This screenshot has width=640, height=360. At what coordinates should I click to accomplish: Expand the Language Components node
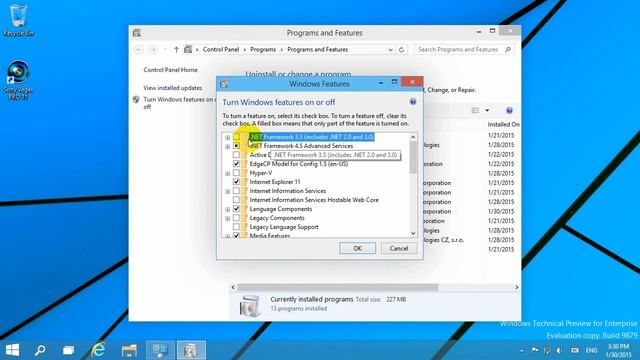(x=228, y=209)
